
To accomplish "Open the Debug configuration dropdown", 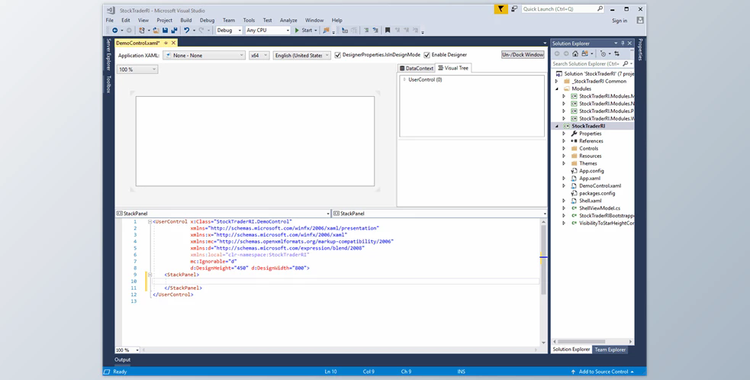I will [229, 30].
